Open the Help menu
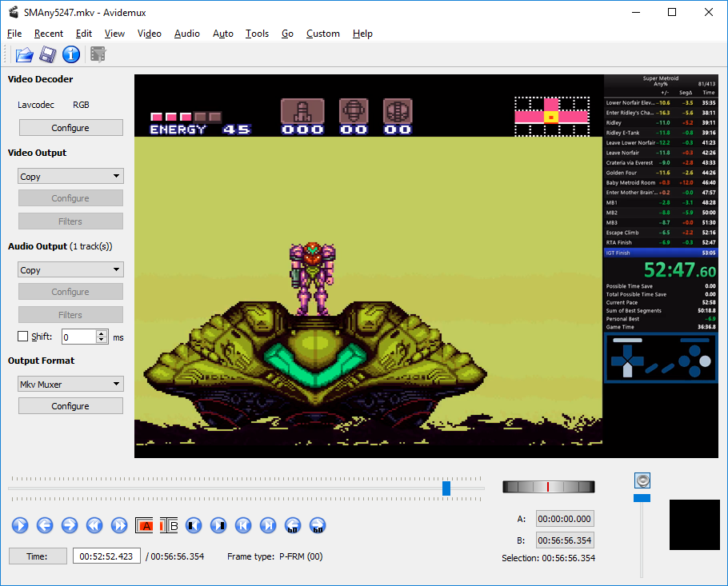Viewport: 728px width, 586px height. tap(362, 34)
